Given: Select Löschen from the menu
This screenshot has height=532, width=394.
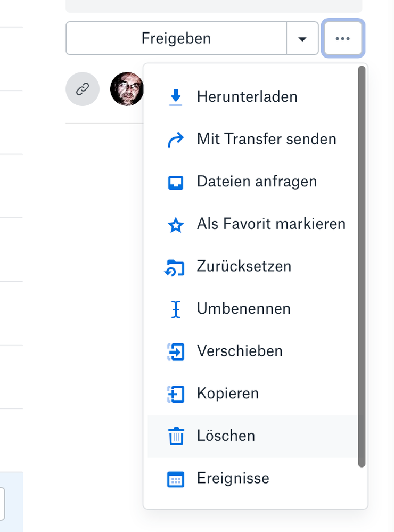Looking at the screenshot, I should pos(226,436).
